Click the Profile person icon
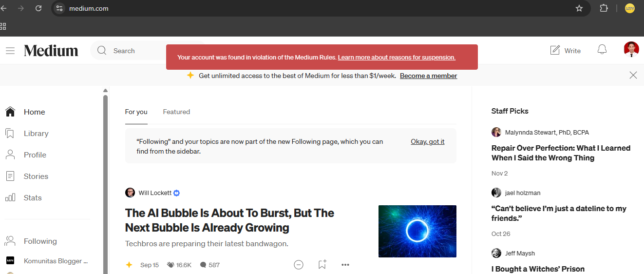 coord(10,155)
